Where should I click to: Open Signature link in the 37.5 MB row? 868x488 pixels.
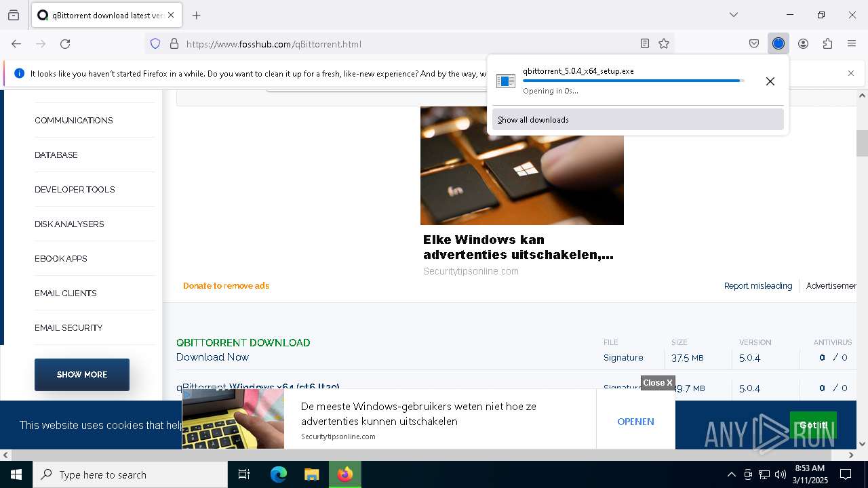pos(623,358)
